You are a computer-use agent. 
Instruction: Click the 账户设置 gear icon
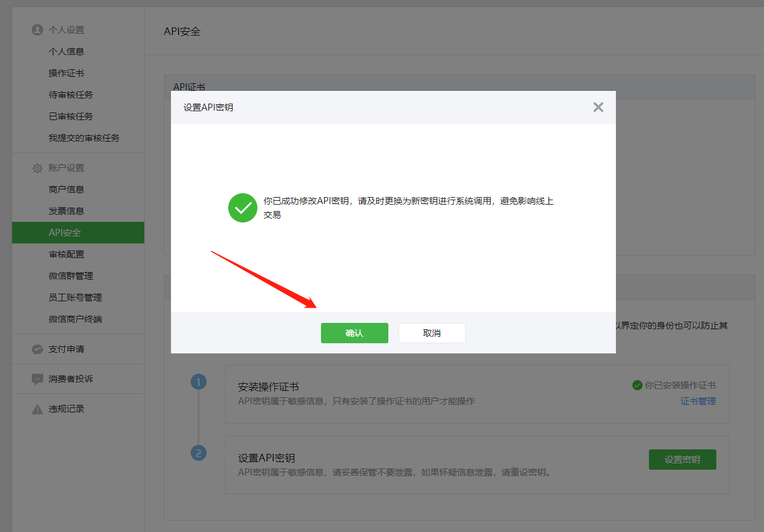(38, 168)
